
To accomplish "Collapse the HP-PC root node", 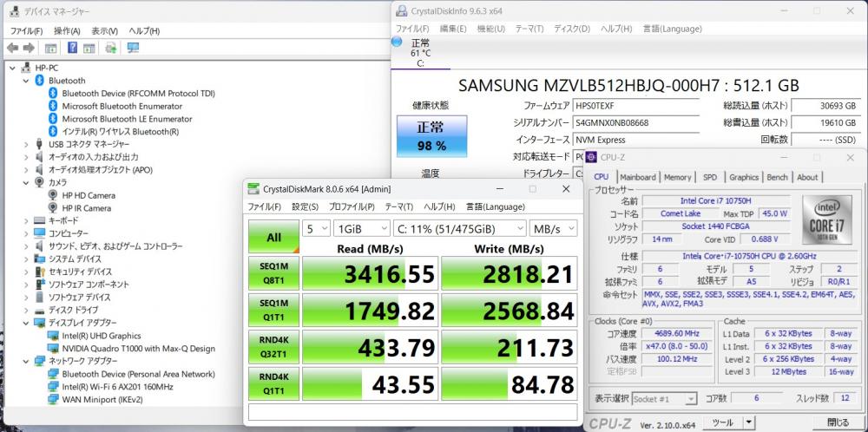I will coord(12,68).
